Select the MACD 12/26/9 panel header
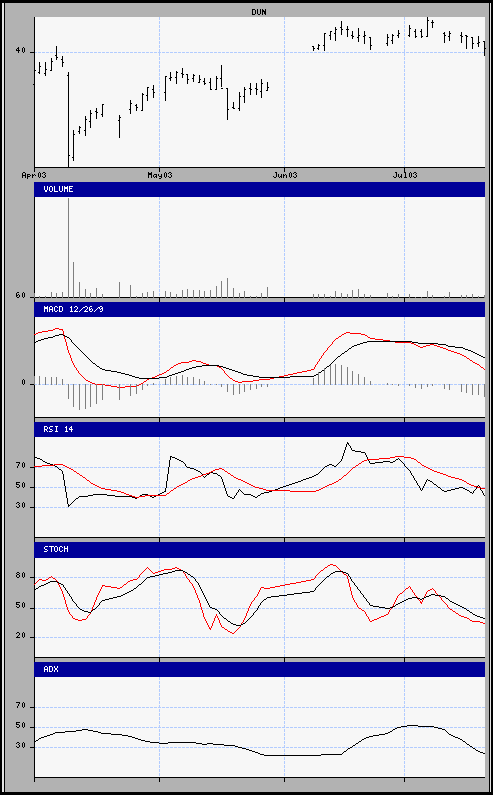 (260, 309)
